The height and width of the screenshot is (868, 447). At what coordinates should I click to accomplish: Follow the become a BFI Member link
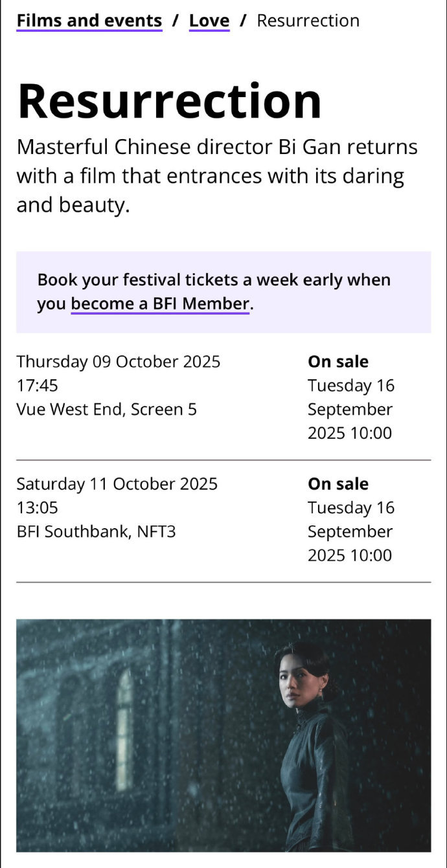160,304
